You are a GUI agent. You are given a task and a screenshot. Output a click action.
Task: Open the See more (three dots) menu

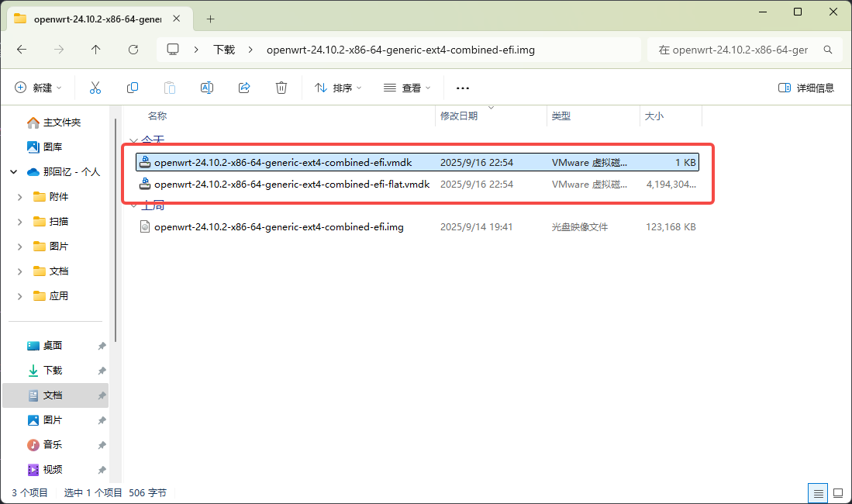pos(462,88)
